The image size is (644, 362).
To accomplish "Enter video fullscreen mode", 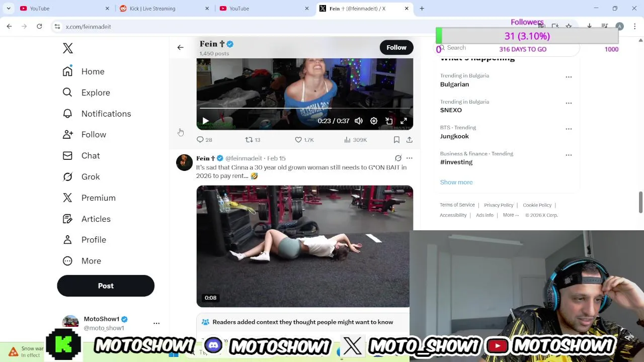I will tap(404, 121).
